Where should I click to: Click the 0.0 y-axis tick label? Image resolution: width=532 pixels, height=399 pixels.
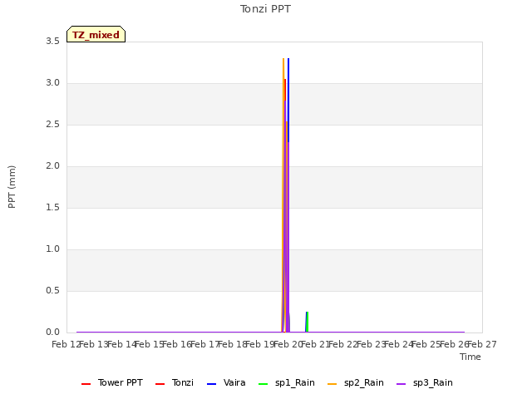52,332
